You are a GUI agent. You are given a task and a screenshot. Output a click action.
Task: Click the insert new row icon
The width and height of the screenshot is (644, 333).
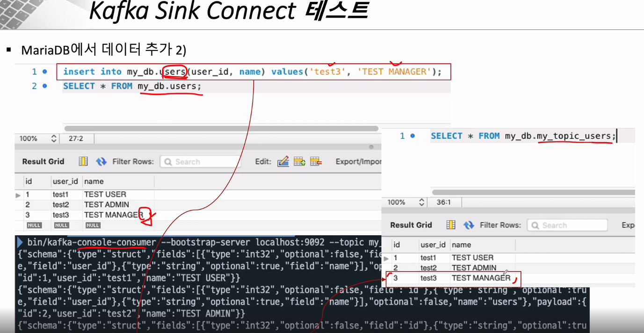(x=299, y=161)
